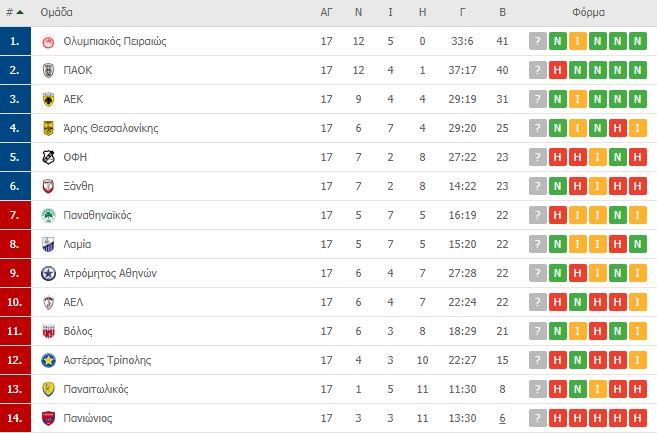The image size is (657, 433).
Task: Click Olympiacos's gray question mark upcoming match
Action: [538, 41]
